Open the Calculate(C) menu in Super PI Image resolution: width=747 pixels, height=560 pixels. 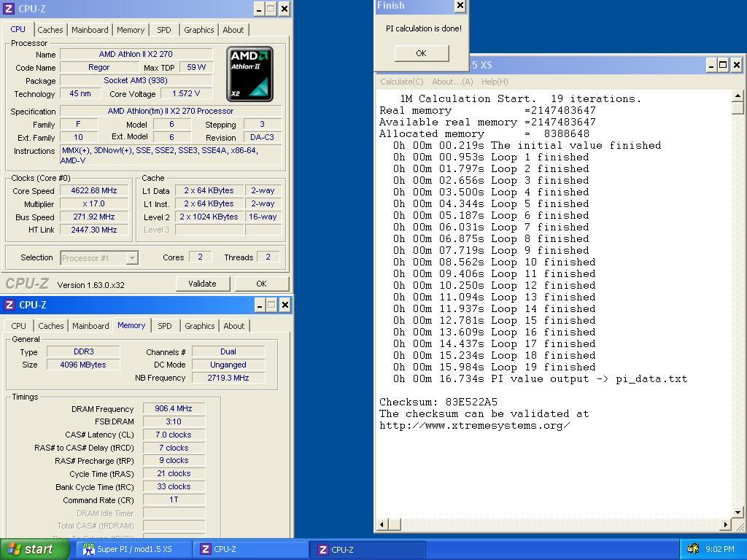point(402,82)
